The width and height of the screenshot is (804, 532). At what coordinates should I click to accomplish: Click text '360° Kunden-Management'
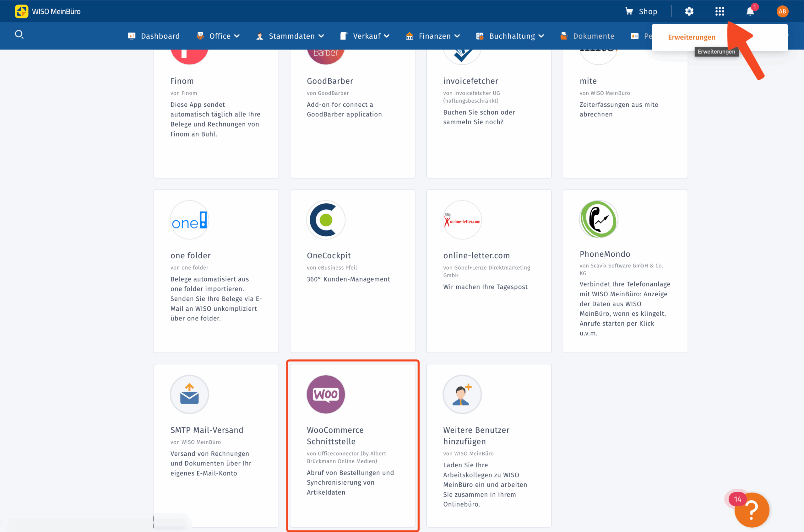(x=348, y=279)
